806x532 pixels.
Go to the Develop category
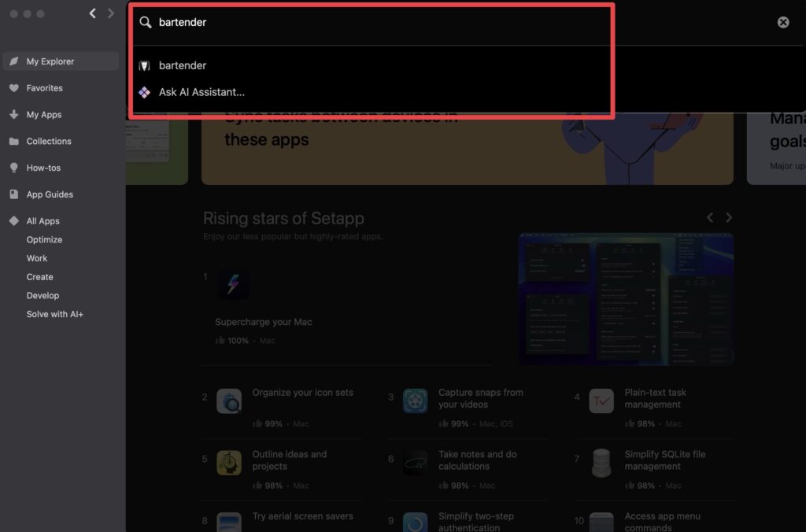point(43,296)
